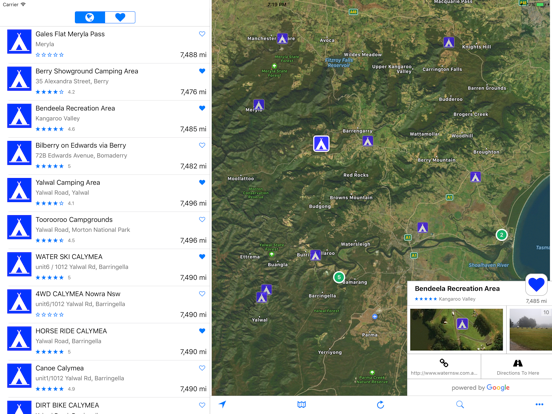Screen dimensions: 552x414
Task: Select campsite pin south of Broughton
Action: (476, 177)
